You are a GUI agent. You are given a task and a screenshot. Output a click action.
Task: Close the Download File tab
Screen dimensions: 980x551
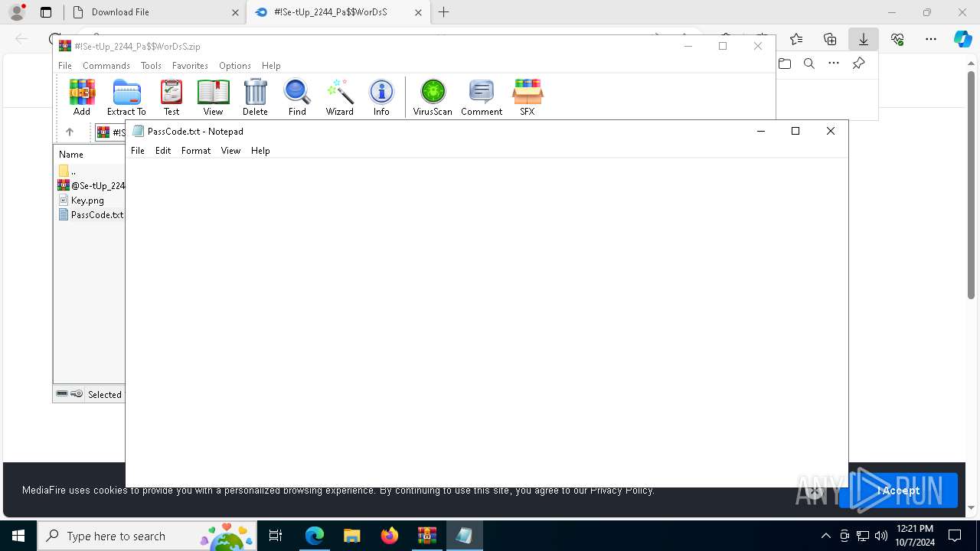pyautogui.click(x=235, y=12)
